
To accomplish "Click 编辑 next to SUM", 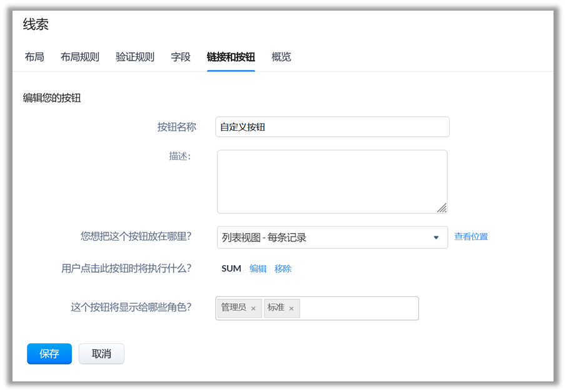I will click(x=258, y=269).
